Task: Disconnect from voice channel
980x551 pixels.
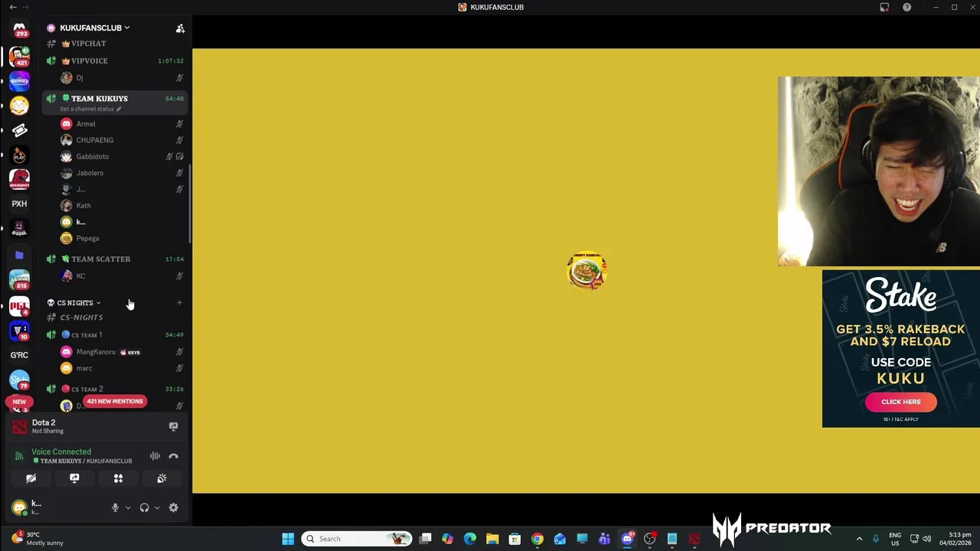Action: pos(173,456)
